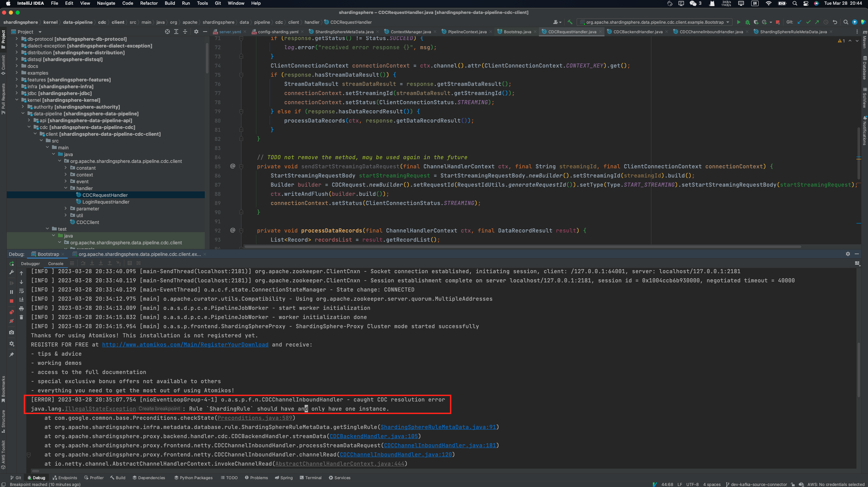Image resolution: width=868 pixels, height=487 pixels.
Task: Expand the parameter package folder
Action: [x=66, y=208]
